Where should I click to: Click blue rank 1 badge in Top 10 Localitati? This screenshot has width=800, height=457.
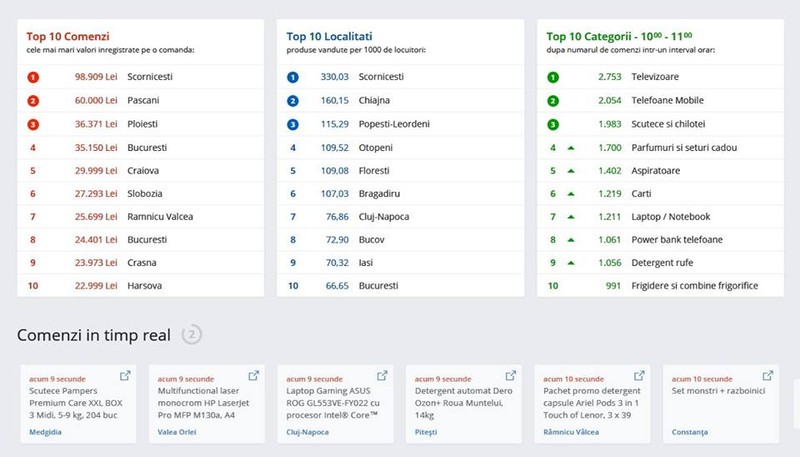tap(293, 77)
